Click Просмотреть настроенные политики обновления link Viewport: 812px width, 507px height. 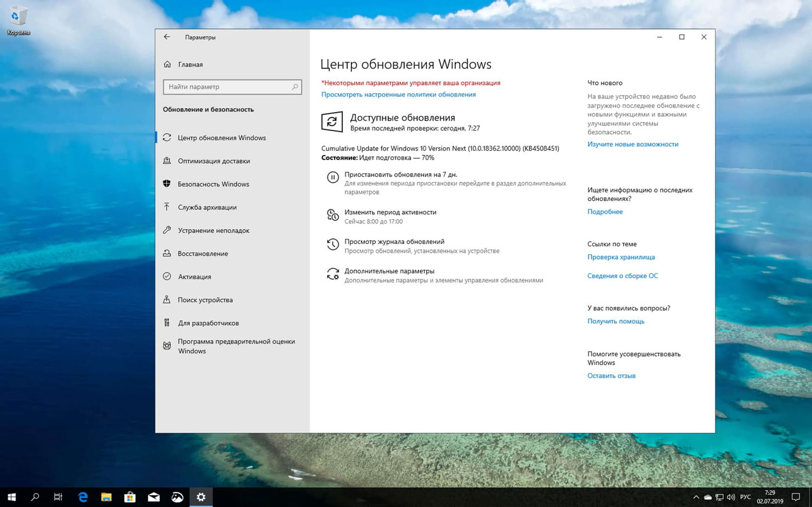coord(398,94)
